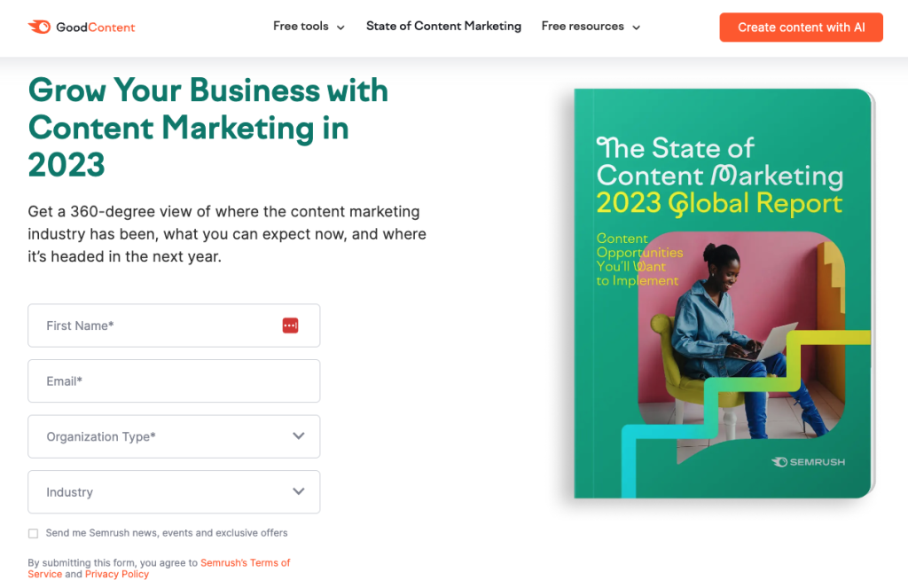Viewport: 908px width, 588px height.
Task: Tick the Semrush news and offers checkbox
Action: [x=34, y=534]
